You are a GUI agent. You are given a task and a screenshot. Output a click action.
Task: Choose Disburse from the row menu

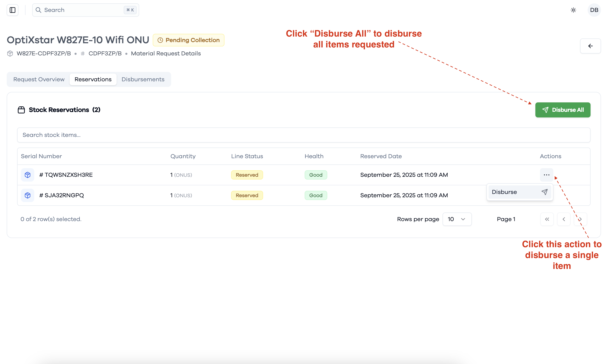pos(519,192)
